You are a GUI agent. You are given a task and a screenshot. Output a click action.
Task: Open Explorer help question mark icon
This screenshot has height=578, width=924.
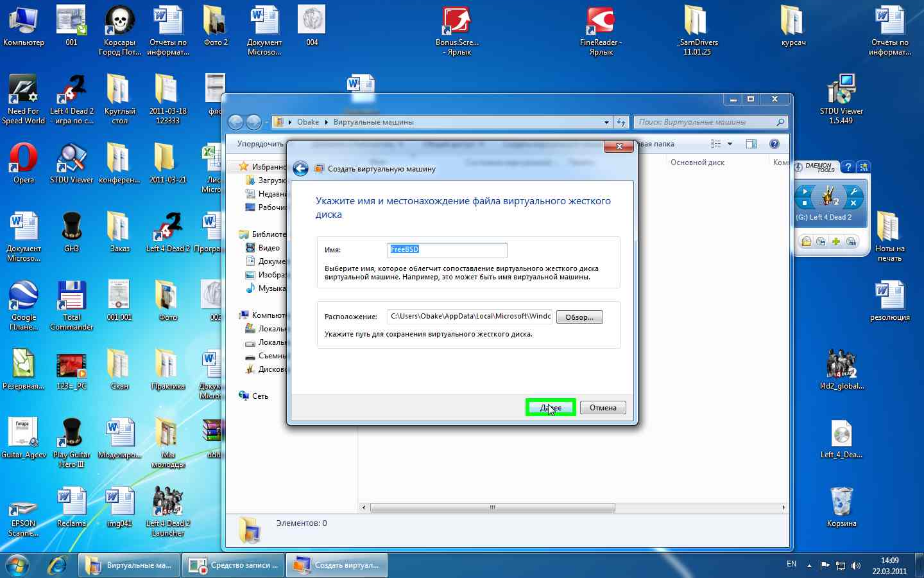(774, 144)
